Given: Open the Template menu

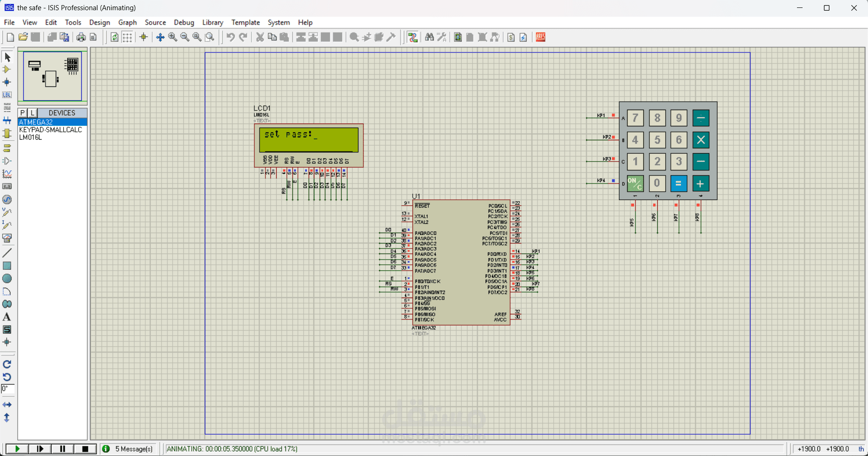Looking at the screenshot, I should click(x=246, y=22).
